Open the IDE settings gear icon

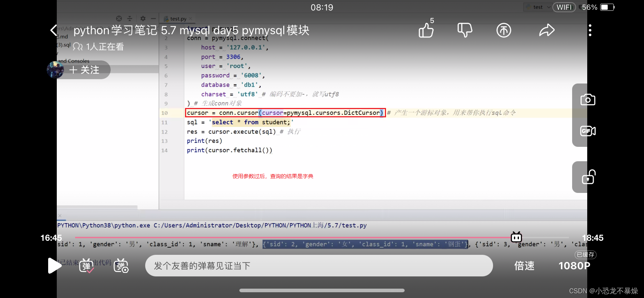143,18
